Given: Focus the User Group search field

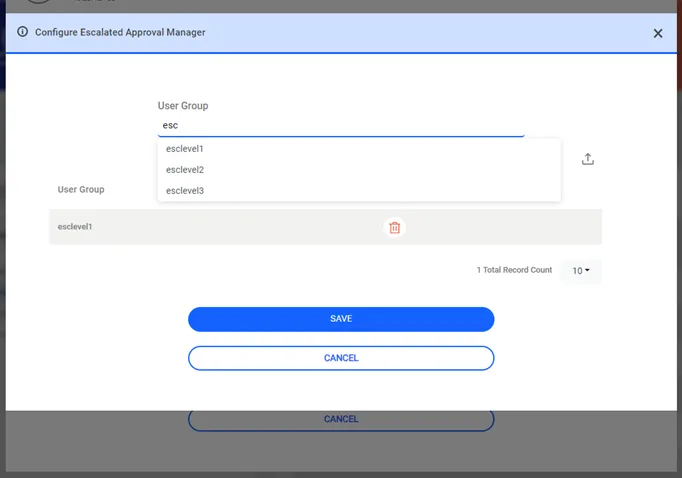Looking at the screenshot, I should 341,126.
